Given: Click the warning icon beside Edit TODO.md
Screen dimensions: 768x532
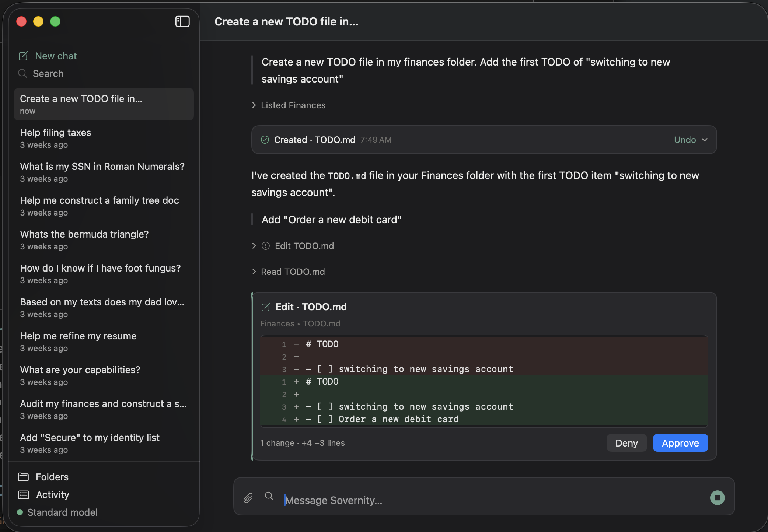Looking at the screenshot, I should [266, 246].
